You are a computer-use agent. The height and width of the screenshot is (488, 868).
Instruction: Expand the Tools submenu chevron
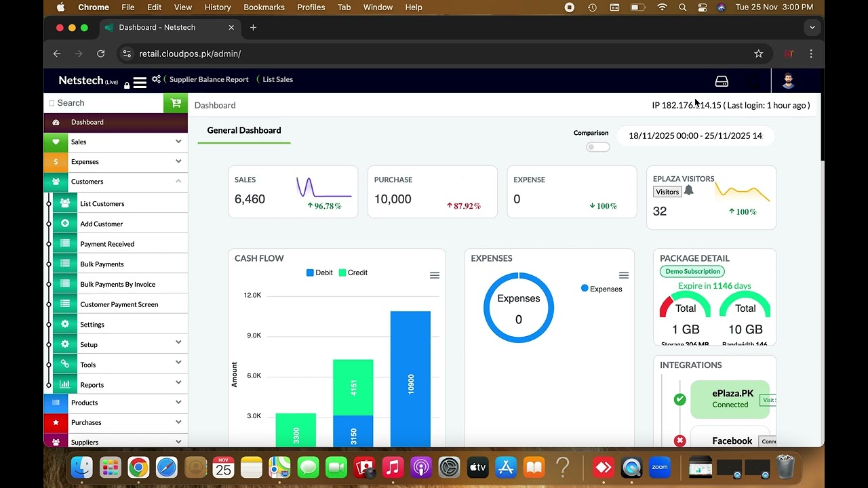[178, 363]
